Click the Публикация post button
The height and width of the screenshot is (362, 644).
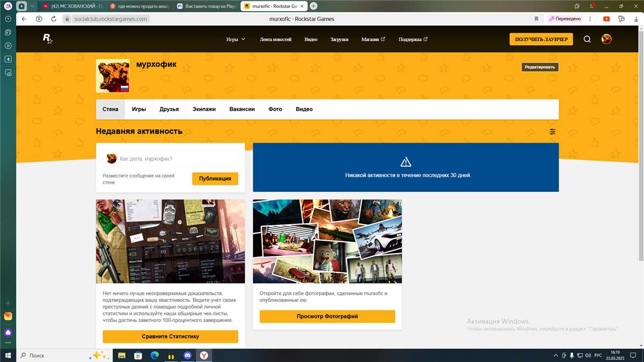click(215, 179)
